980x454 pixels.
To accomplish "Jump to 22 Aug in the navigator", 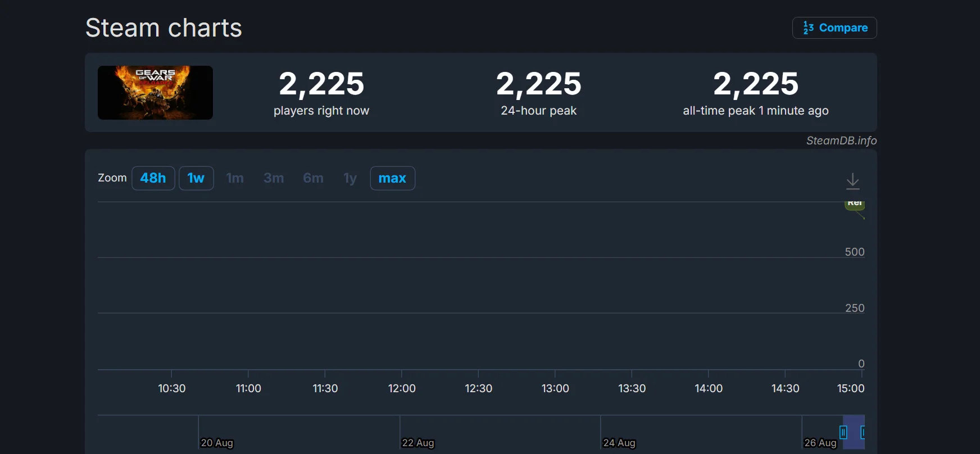I will tap(418, 443).
